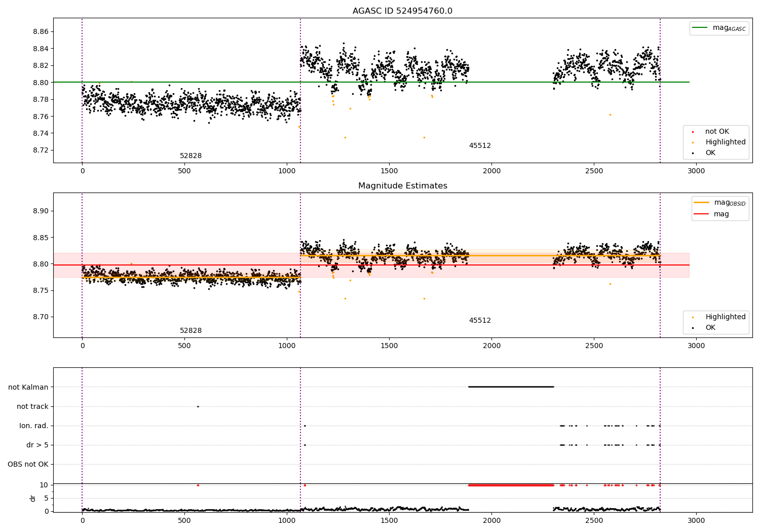Viewport: 760px width, 532px height.
Task: Click the orange mag OBSID legend entry
Action: pyautogui.click(x=719, y=203)
